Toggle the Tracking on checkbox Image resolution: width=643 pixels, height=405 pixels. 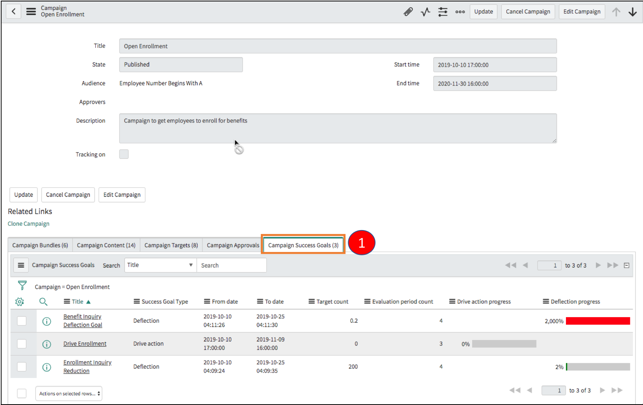point(124,154)
